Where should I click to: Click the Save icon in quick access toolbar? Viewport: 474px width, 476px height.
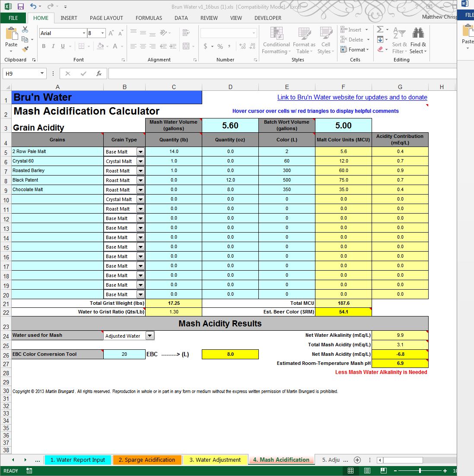[x=20, y=6]
